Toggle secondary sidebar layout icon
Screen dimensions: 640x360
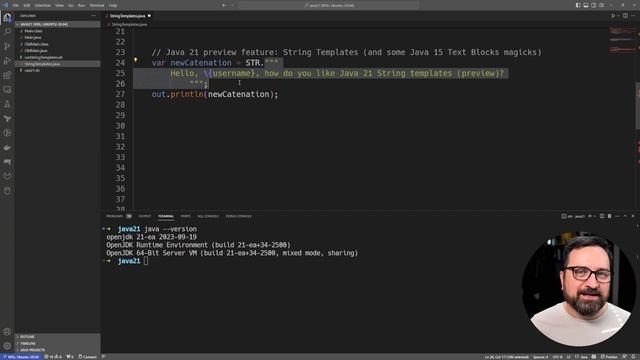pyautogui.click(x=593, y=5)
